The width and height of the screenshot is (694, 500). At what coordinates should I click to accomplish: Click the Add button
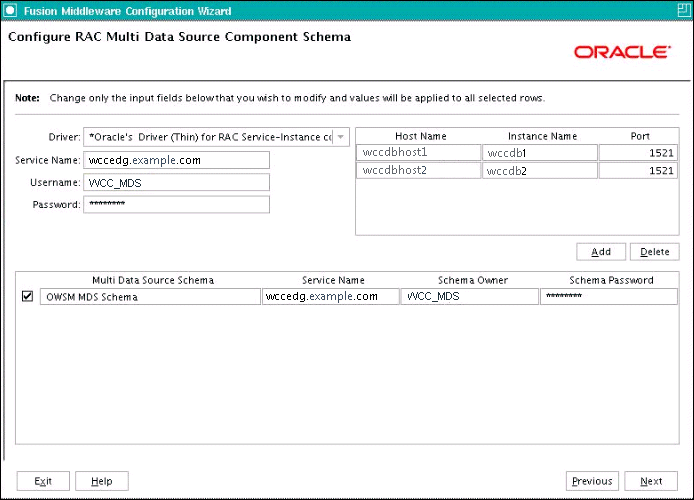tap(601, 252)
